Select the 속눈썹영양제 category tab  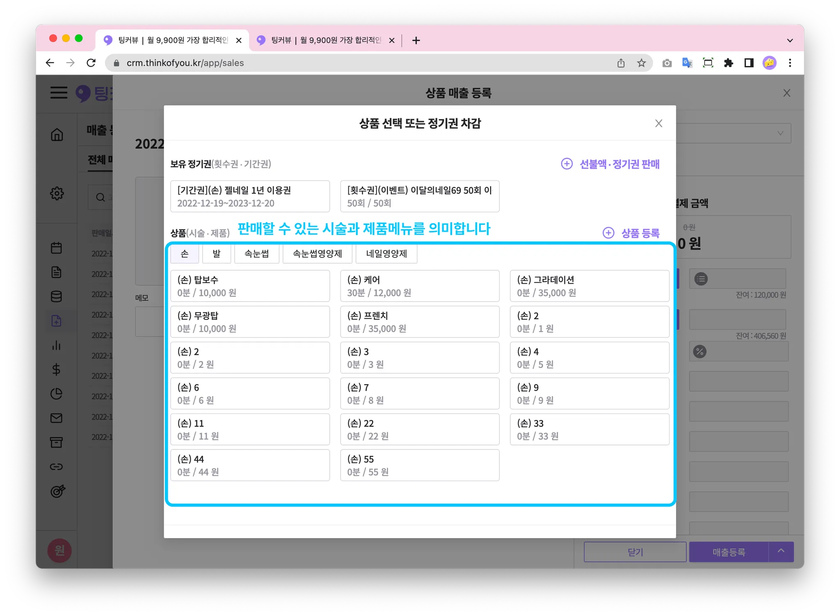[x=317, y=254]
